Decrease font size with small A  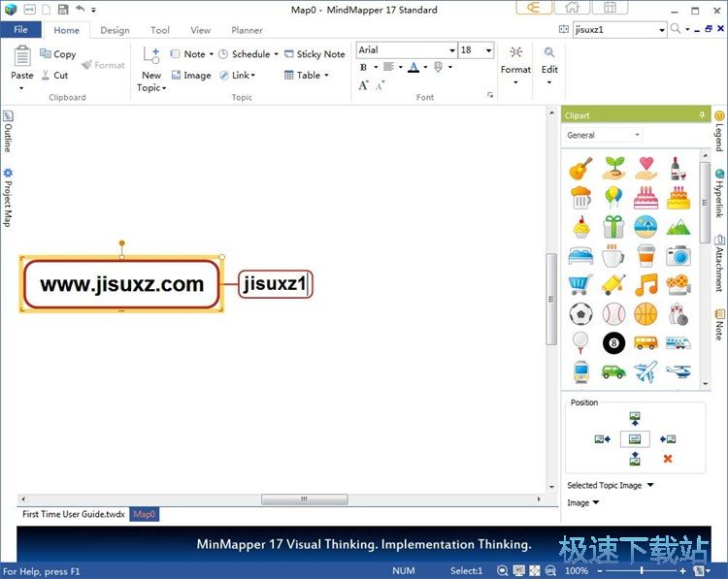(x=381, y=85)
